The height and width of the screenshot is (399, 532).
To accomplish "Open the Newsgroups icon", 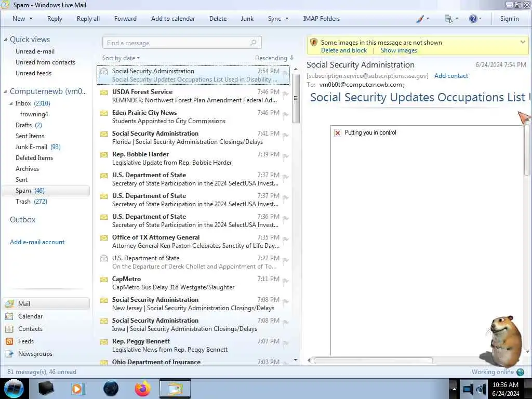I will click(x=9, y=354).
